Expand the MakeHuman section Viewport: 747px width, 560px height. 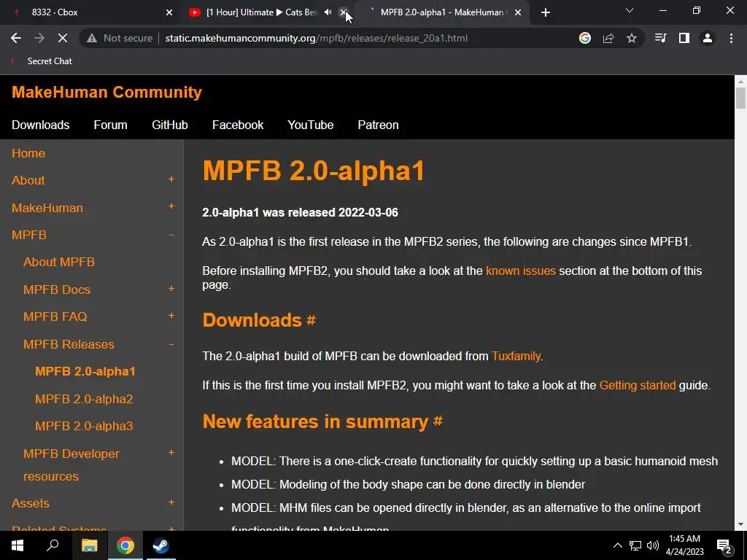point(171,206)
